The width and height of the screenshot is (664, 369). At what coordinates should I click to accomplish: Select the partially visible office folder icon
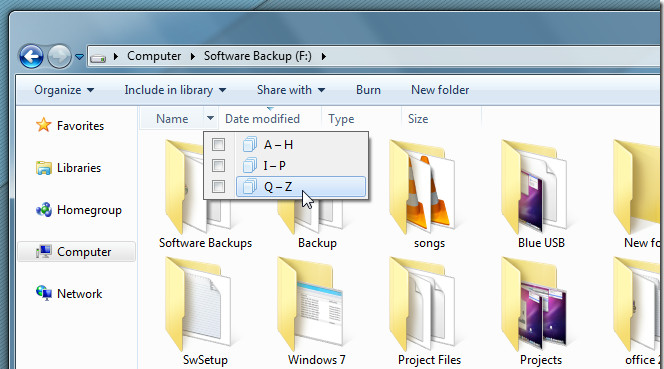click(637, 303)
